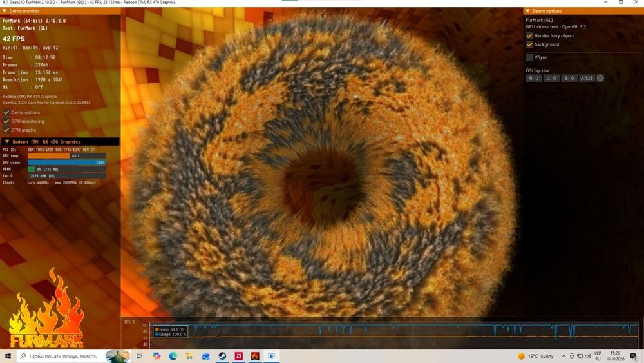The image size is (644, 363).
Task: Click the GPU usage graph area
Action: (x=393, y=335)
